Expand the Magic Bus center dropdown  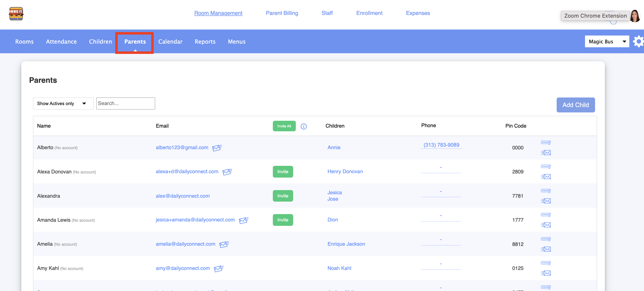click(607, 42)
